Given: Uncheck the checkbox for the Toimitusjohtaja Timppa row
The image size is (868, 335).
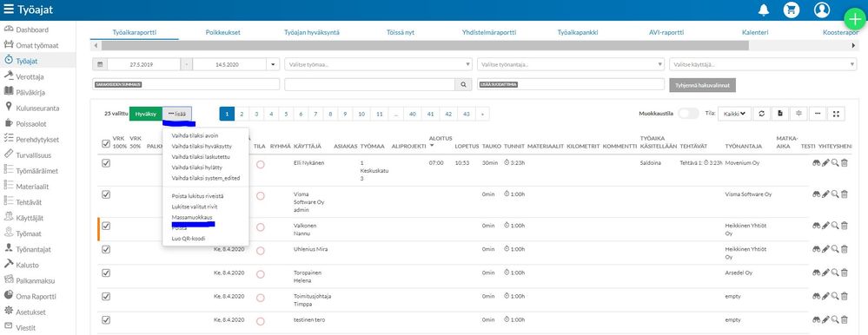Looking at the screenshot, I should point(106,296).
